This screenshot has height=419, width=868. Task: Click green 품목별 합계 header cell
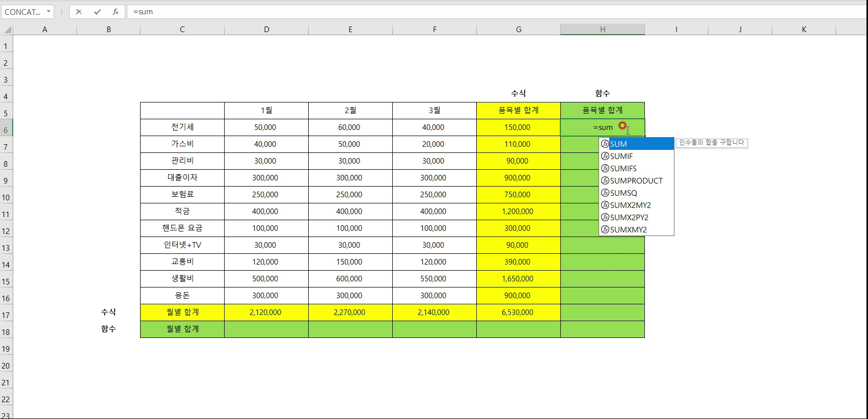(603, 111)
